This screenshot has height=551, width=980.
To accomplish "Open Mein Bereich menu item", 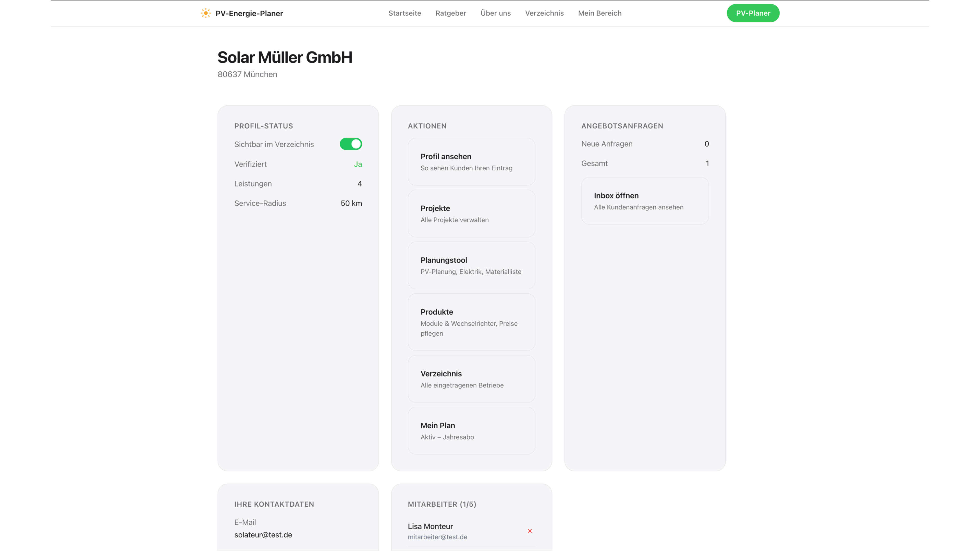I will coord(599,13).
